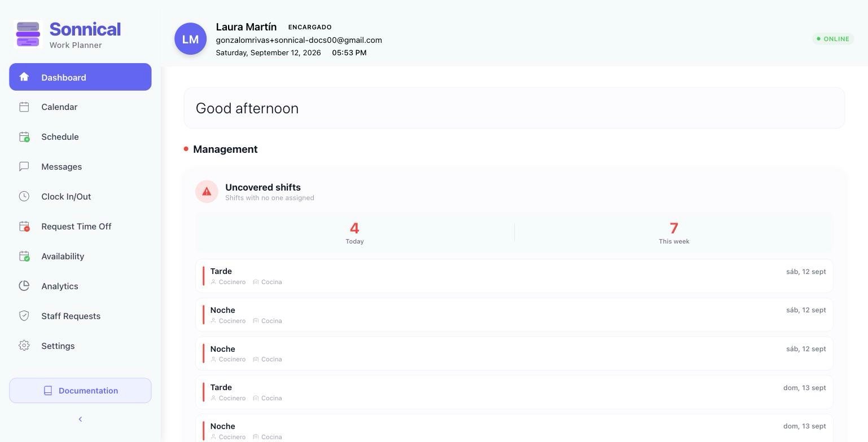Click the Dashboard home icon

tap(24, 77)
